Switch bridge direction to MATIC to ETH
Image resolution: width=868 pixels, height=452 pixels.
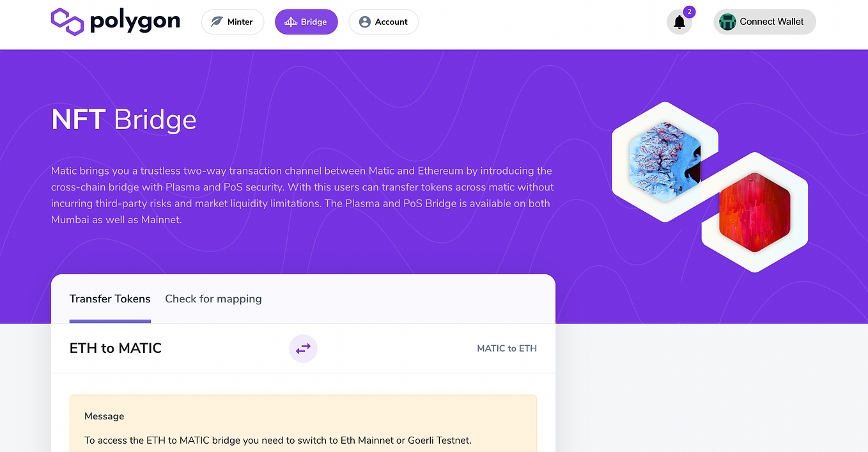tap(507, 348)
